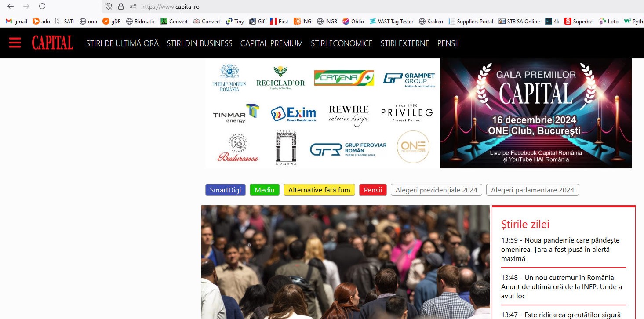Open the Superbet bookmark
The width and height of the screenshot is (644, 319).
coord(579,21)
